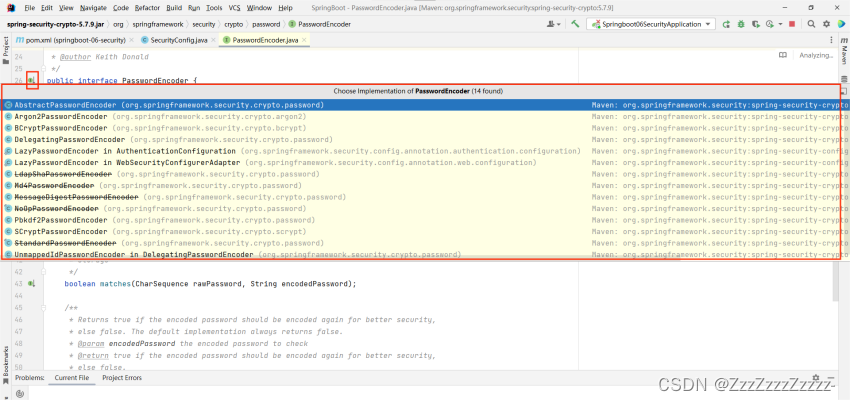Select the PasswordEncoder.java editor tab
Image resolution: width=851 pixels, height=401 pixels.
(264, 40)
